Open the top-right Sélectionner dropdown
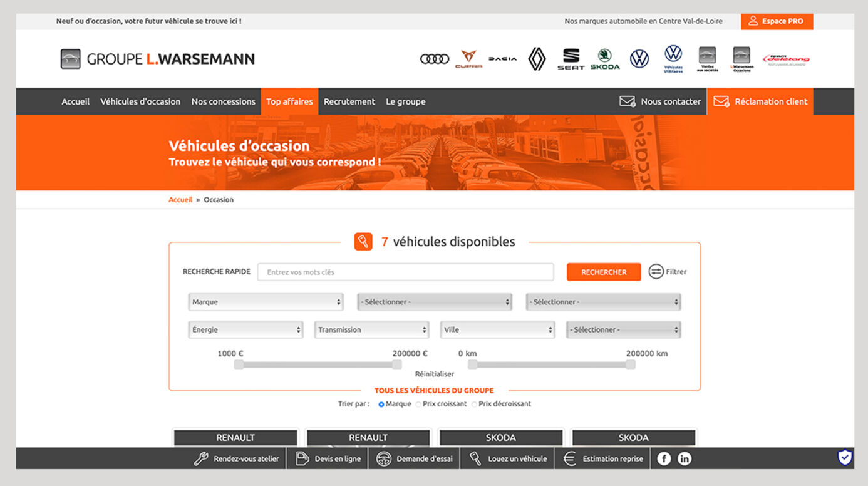The image size is (868, 486). [604, 302]
